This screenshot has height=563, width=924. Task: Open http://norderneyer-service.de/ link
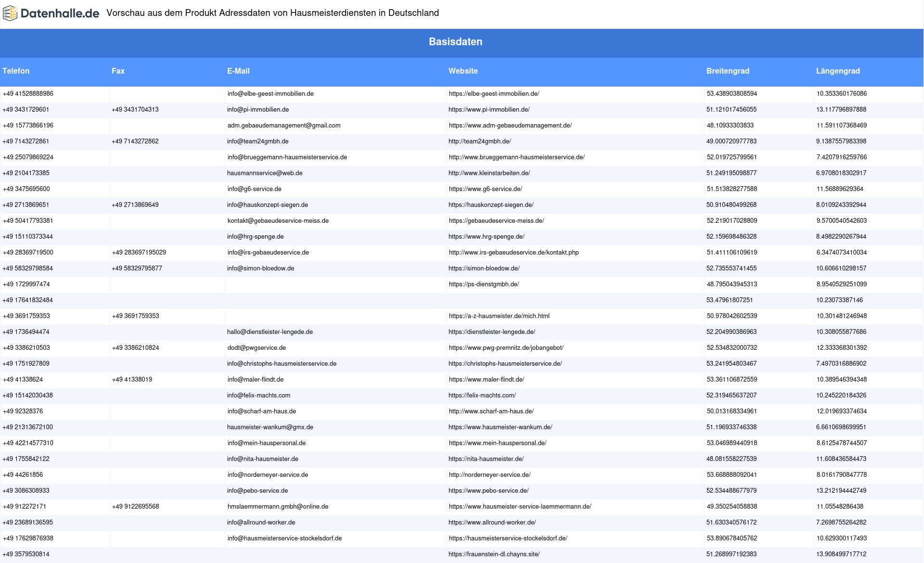pos(490,475)
